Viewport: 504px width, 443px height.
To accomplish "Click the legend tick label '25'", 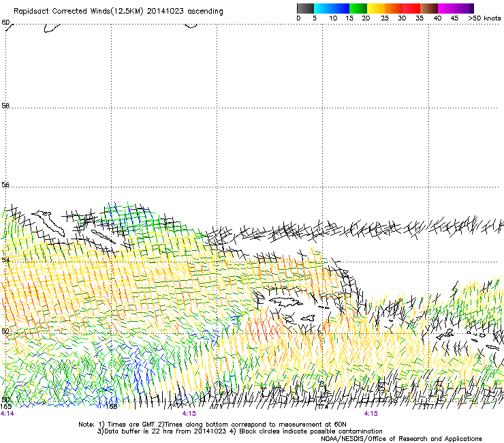I will click(385, 18).
